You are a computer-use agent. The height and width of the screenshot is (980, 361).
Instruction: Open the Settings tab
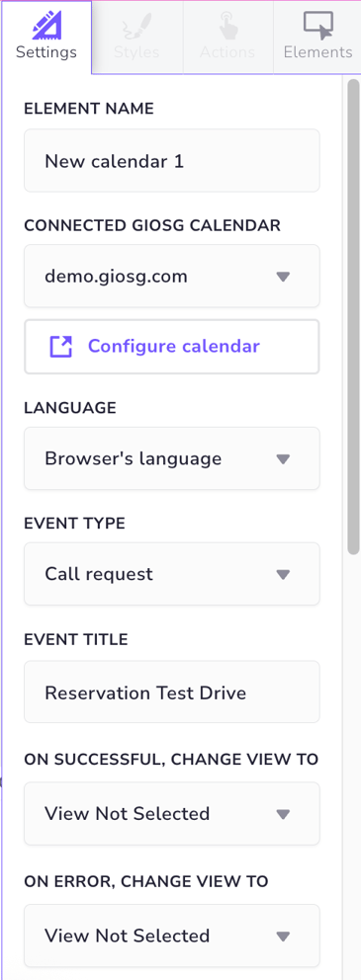pyautogui.click(x=46, y=38)
